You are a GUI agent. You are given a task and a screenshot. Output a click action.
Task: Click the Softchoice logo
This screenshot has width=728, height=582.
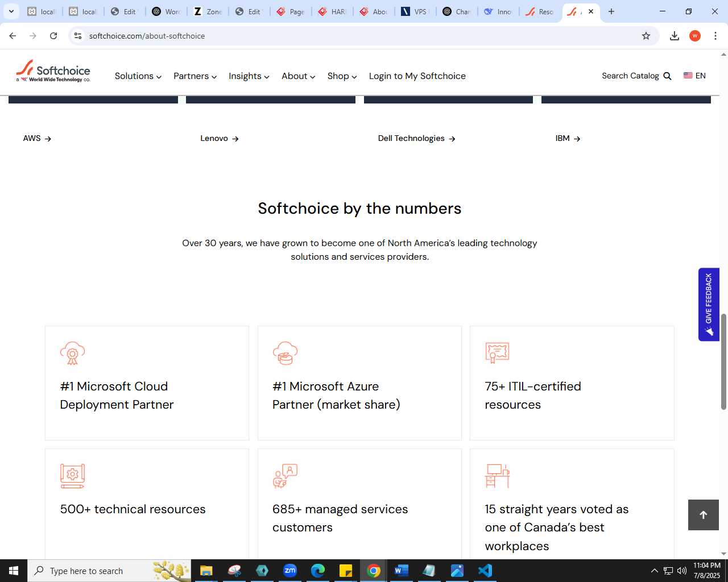tap(53, 71)
